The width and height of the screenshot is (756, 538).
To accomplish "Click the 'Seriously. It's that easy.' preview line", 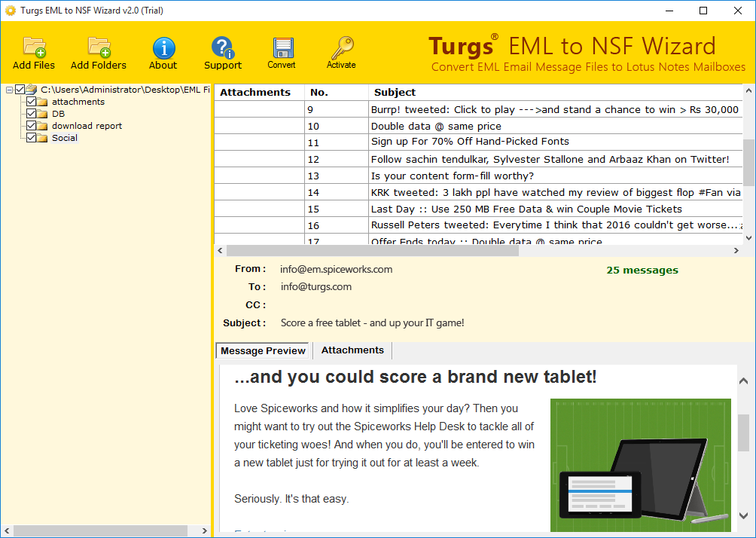I will [x=291, y=499].
